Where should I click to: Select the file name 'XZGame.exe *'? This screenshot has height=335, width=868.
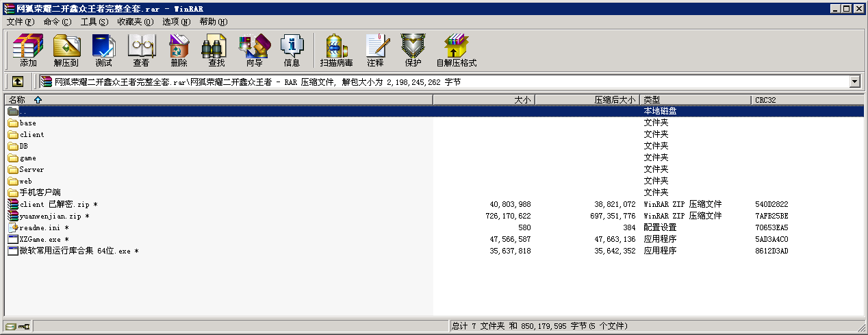tap(44, 240)
